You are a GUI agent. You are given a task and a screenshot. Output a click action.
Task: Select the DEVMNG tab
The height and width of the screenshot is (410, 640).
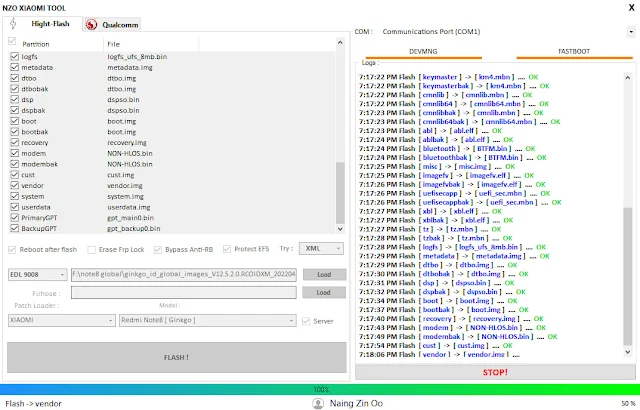coord(423,52)
